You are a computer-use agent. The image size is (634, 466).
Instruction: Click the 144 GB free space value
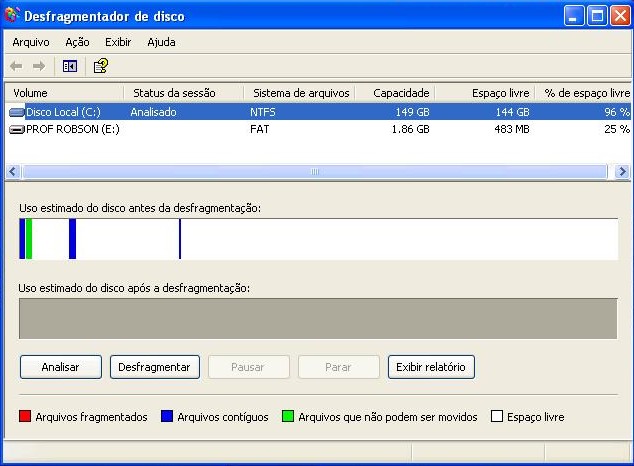[512, 112]
